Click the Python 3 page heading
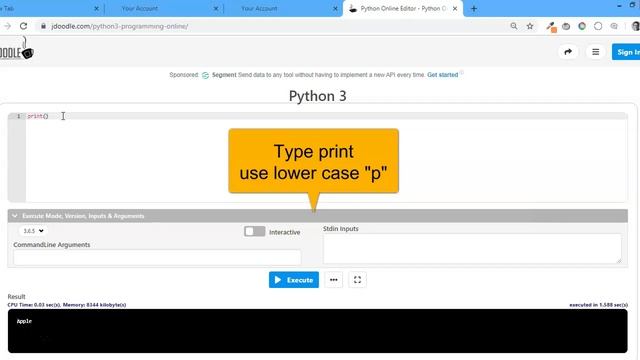640x360 pixels. [x=318, y=96]
